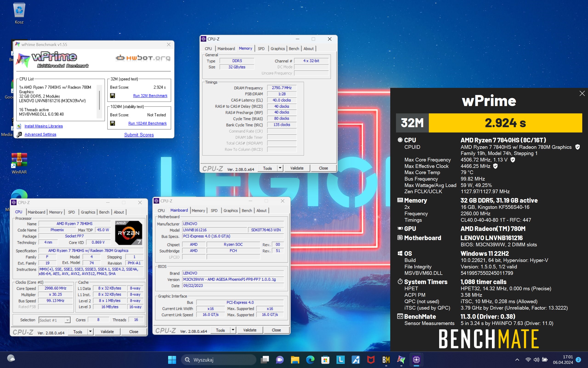
Task: Show hidden system tray icons chevron
Action: click(517, 360)
